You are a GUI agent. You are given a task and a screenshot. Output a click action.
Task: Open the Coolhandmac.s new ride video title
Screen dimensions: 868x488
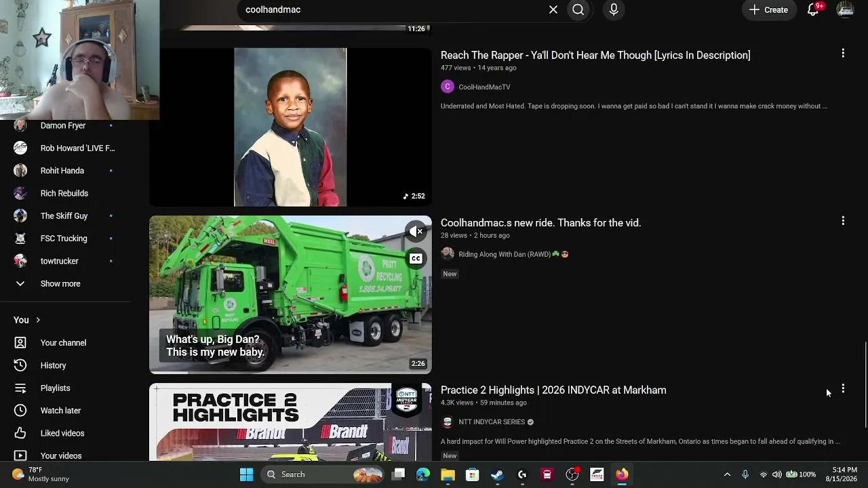pos(540,223)
